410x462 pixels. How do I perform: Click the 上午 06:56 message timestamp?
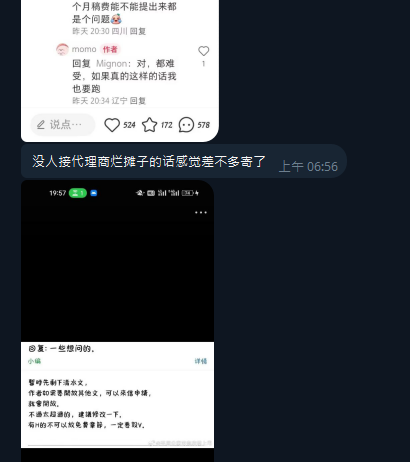pyautogui.click(x=308, y=166)
